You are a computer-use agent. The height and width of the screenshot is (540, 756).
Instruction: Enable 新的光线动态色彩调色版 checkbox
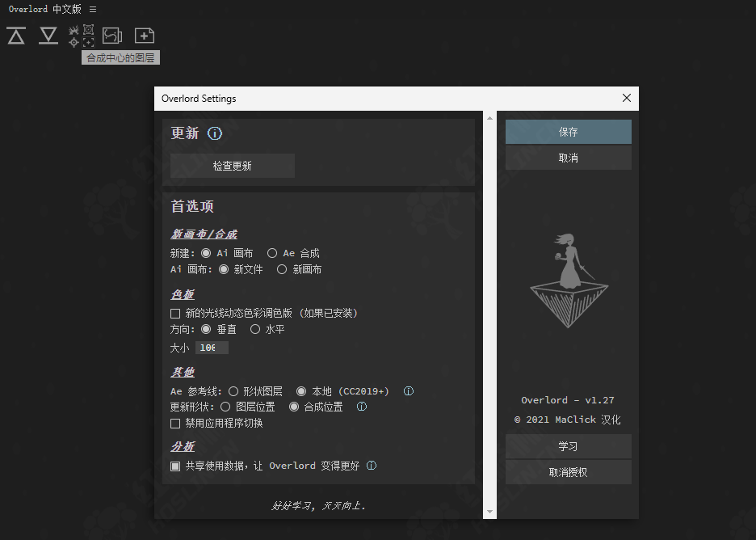[x=175, y=314]
